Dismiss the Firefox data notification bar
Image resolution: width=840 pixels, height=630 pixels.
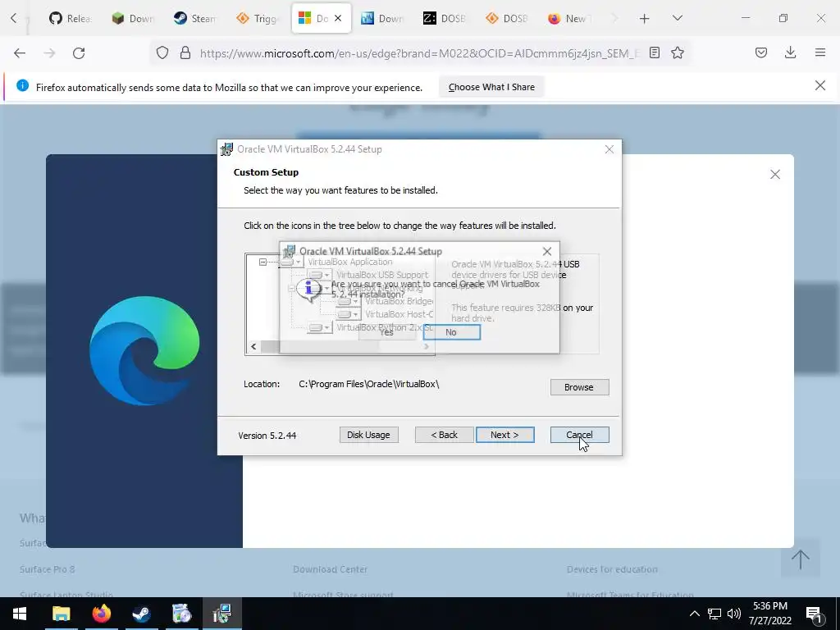(x=820, y=85)
